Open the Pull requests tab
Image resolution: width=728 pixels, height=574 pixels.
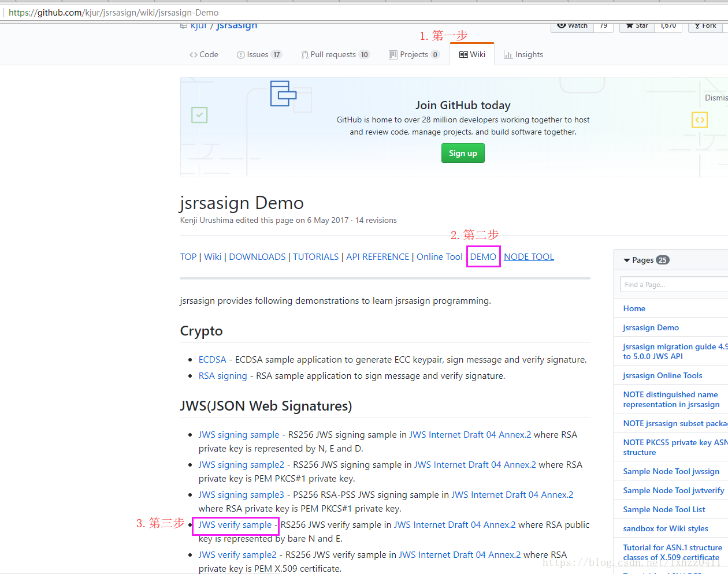point(335,54)
